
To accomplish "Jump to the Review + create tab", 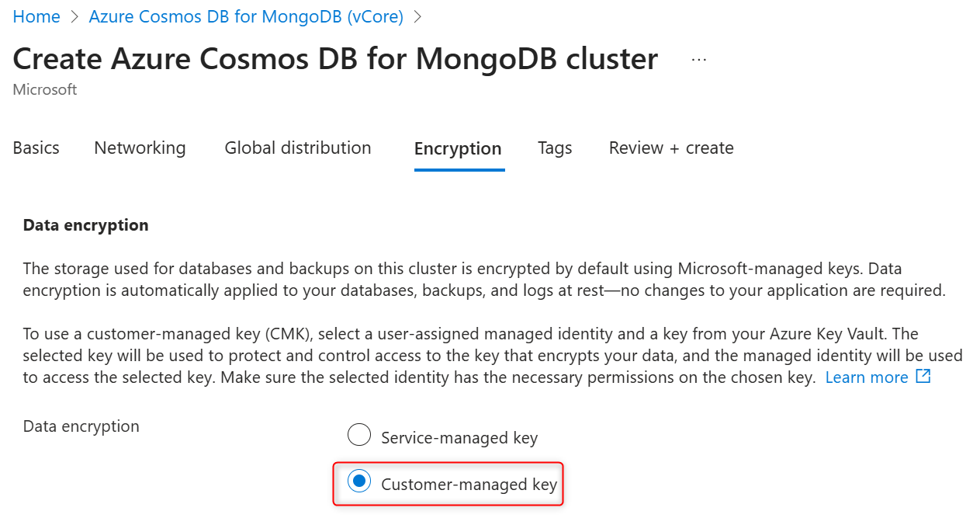I will point(671,148).
